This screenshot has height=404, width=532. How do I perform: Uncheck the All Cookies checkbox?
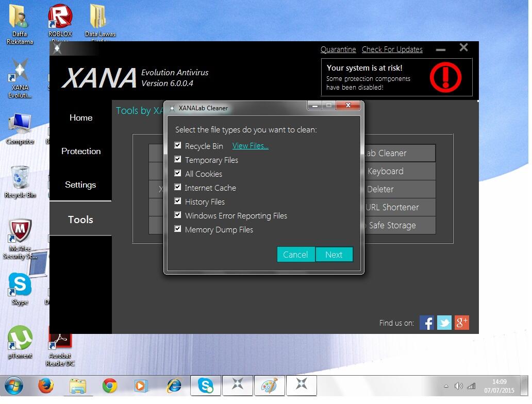pyautogui.click(x=177, y=173)
